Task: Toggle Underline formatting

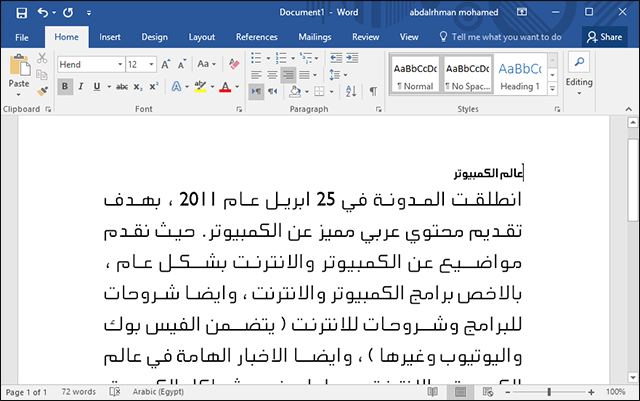Action: point(97,87)
